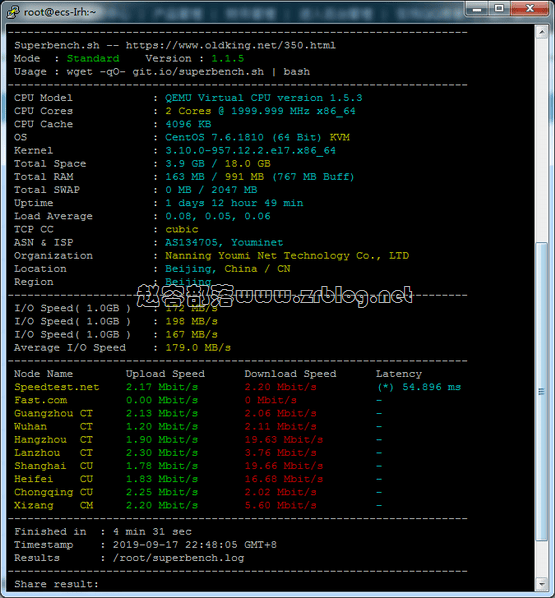Click the wget superbench.sh usage command

[x=188, y=72]
